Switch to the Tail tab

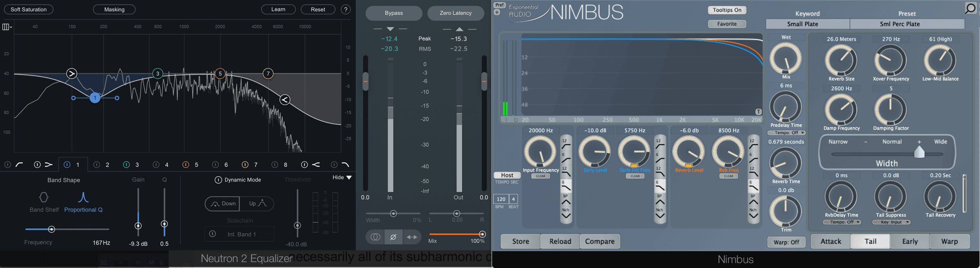pyautogui.click(x=870, y=241)
